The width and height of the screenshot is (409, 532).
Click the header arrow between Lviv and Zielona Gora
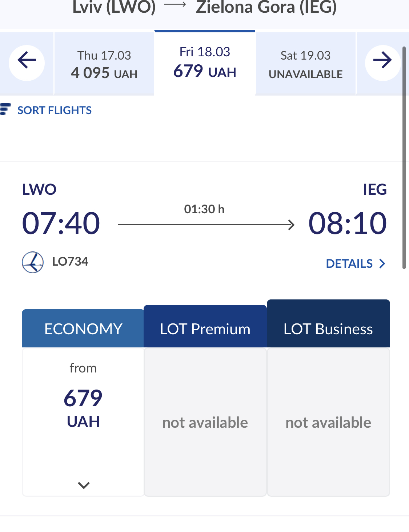tap(175, 5)
